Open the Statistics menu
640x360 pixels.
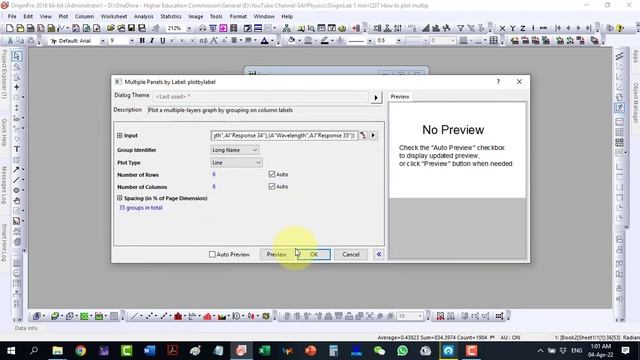pos(171,16)
